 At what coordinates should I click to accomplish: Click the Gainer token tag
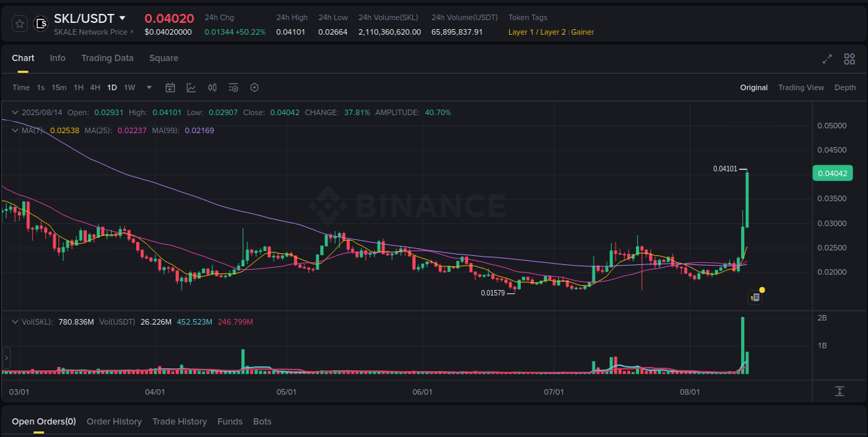(x=583, y=31)
